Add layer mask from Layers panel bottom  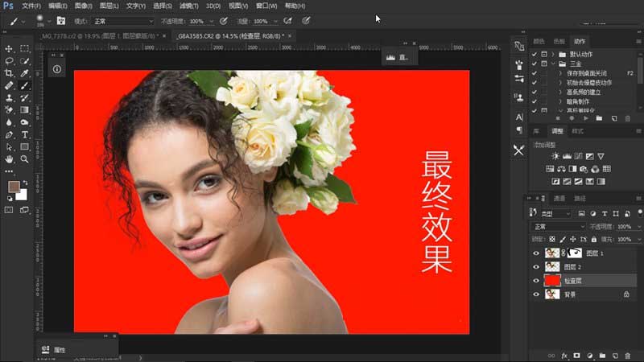coord(577,355)
